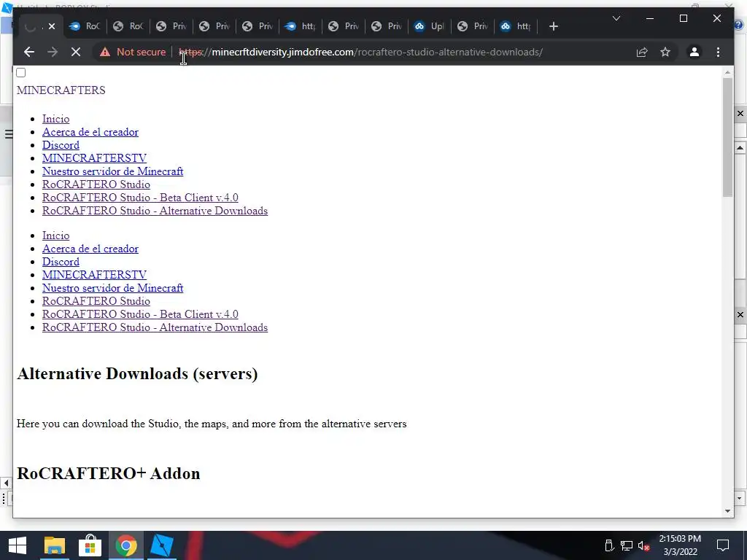Open second Nuestro servidor de Minecraft link

tap(113, 288)
